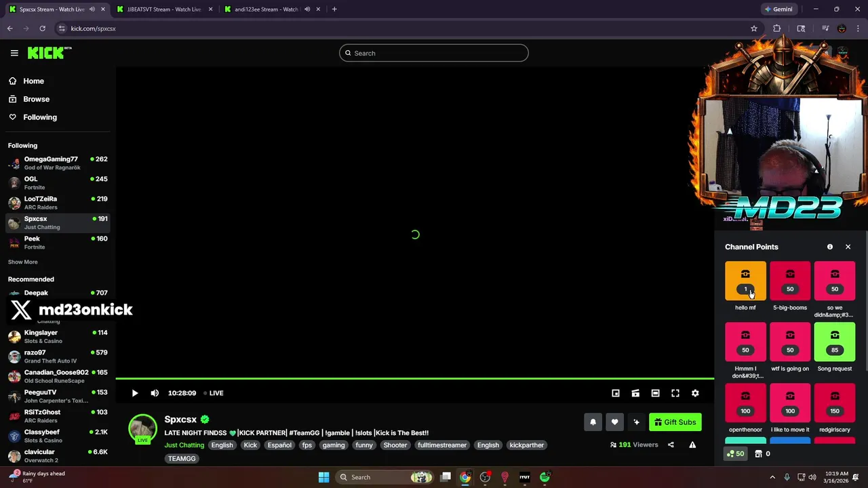Toggle mini player mode
Screen dimensions: 868x488
[616, 393]
